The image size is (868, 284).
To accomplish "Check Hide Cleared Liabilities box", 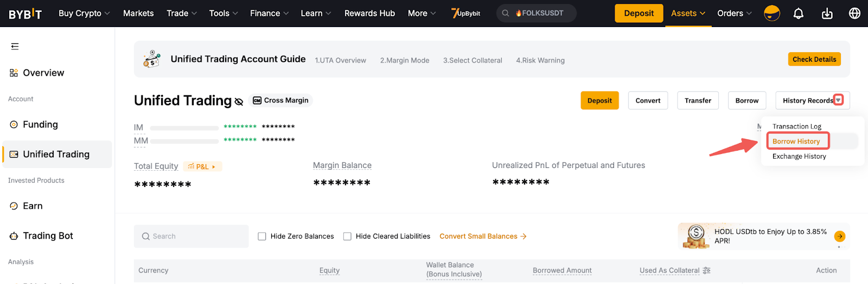I will coord(347,236).
